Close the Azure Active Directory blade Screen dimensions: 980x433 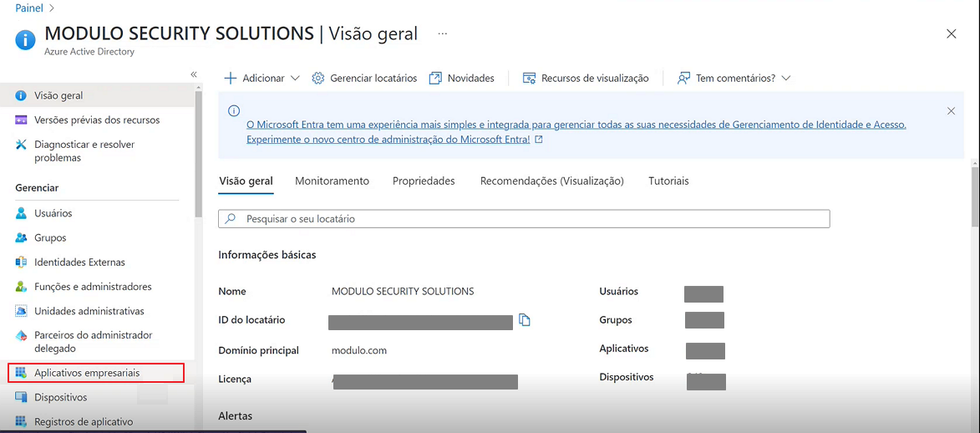pyautogui.click(x=952, y=34)
